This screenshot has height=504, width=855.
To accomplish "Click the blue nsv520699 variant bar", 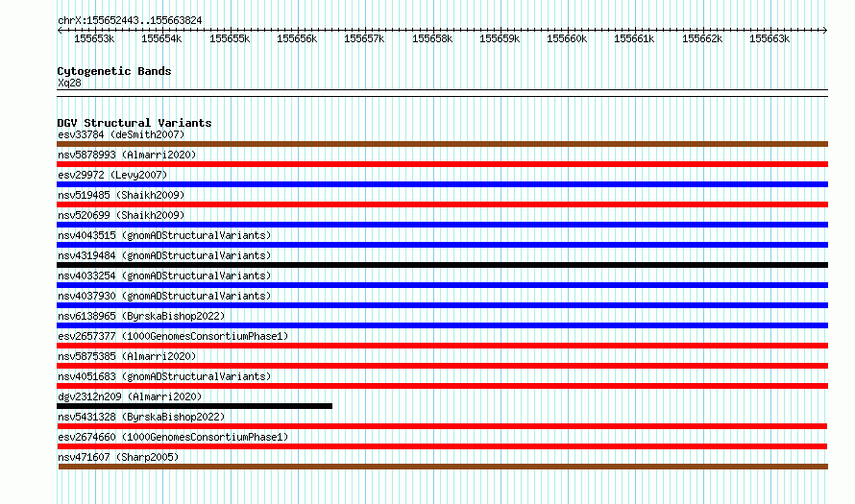I will tap(442, 225).
